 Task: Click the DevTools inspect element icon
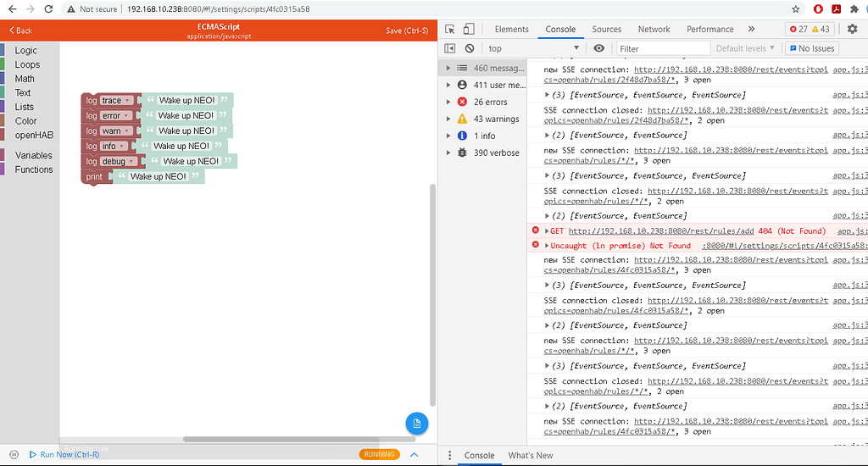[449, 29]
